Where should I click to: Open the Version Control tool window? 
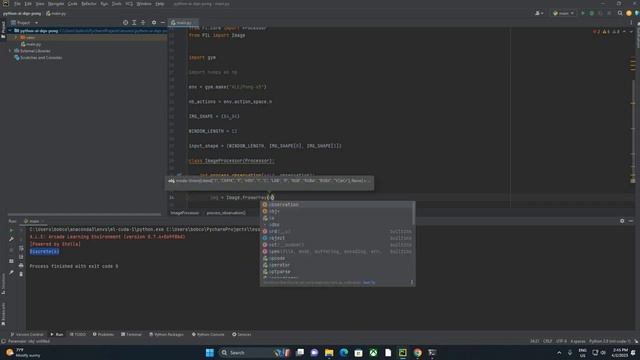pyautogui.click(x=27, y=334)
